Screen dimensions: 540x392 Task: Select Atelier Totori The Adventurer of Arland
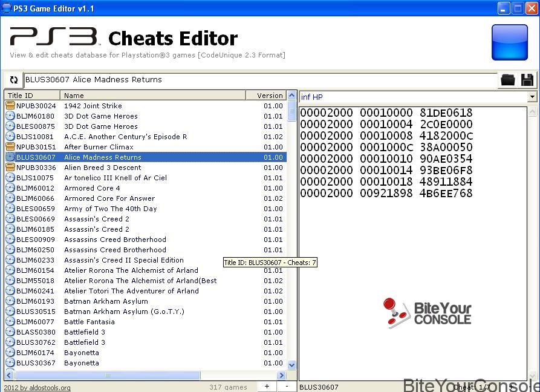click(x=146, y=291)
